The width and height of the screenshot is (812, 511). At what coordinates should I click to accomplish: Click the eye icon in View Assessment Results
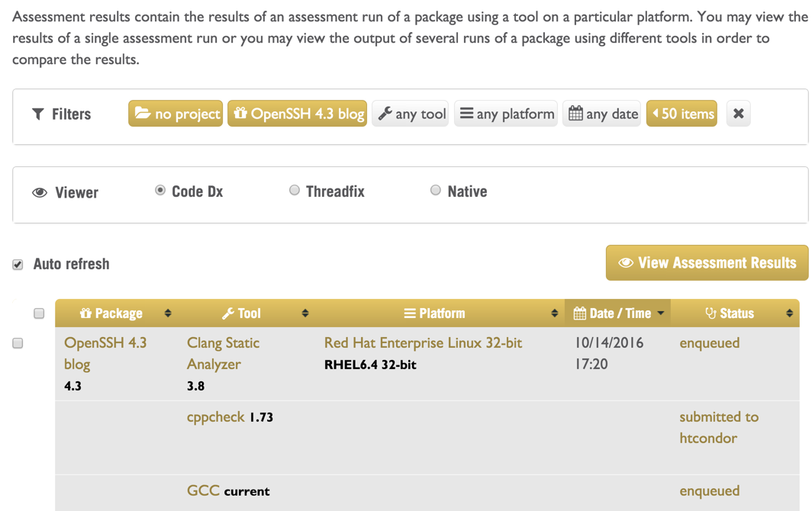pyautogui.click(x=626, y=262)
